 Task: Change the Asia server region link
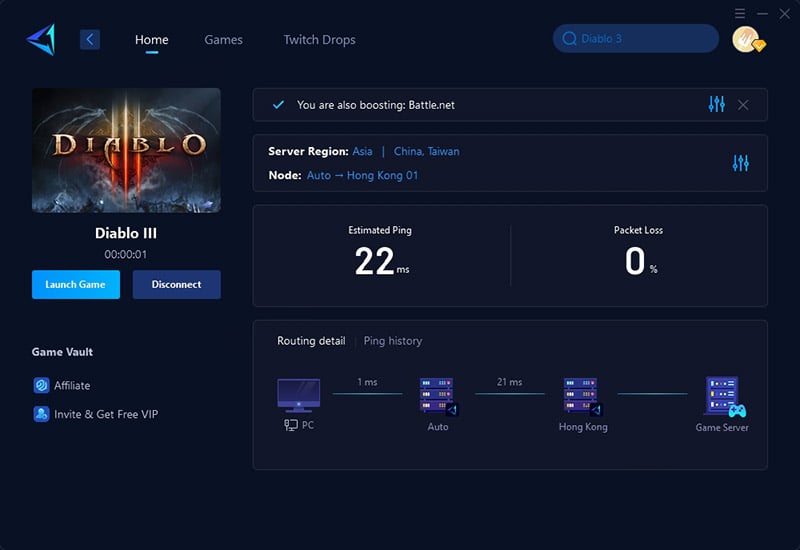coord(362,152)
